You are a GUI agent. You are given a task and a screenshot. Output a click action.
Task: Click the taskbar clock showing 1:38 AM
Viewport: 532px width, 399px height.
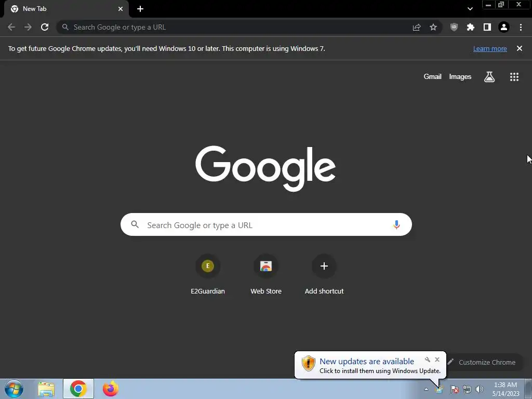point(506,389)
